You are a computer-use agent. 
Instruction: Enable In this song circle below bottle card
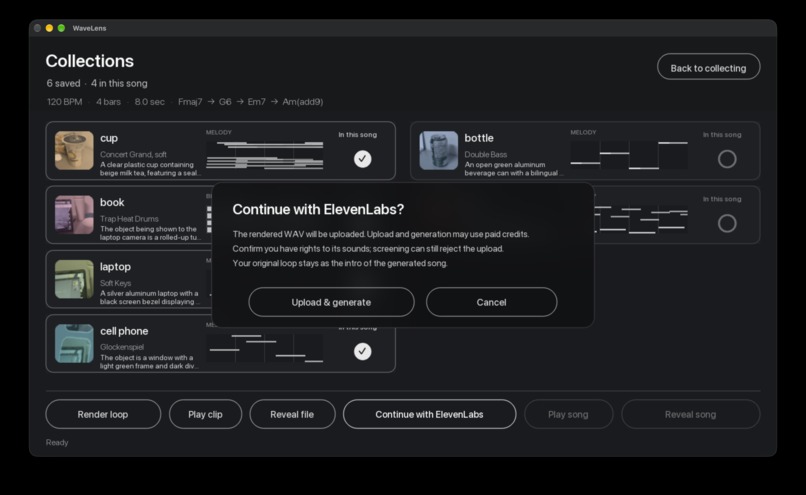click(x=727, y=223)
